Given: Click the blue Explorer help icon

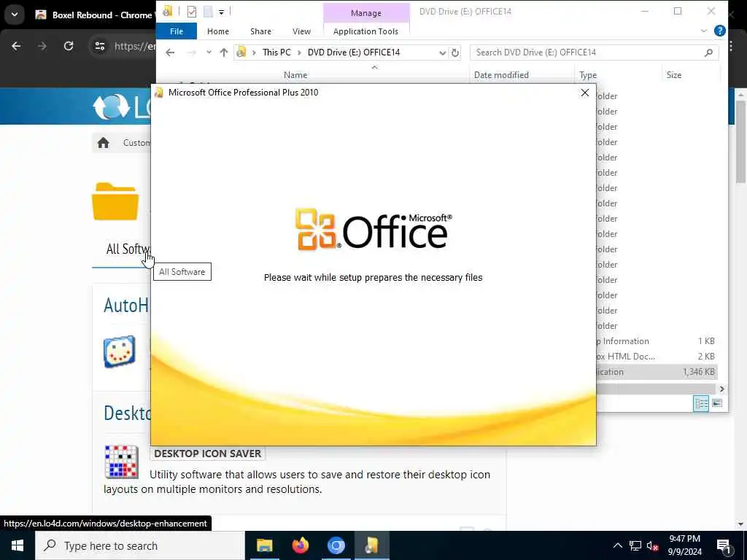Looking at the screenshot, I should pos(720,31).
